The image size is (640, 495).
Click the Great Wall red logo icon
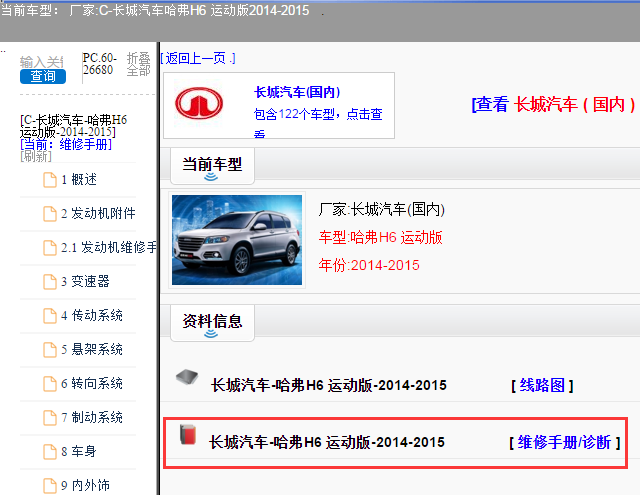(x=199, y=104)
